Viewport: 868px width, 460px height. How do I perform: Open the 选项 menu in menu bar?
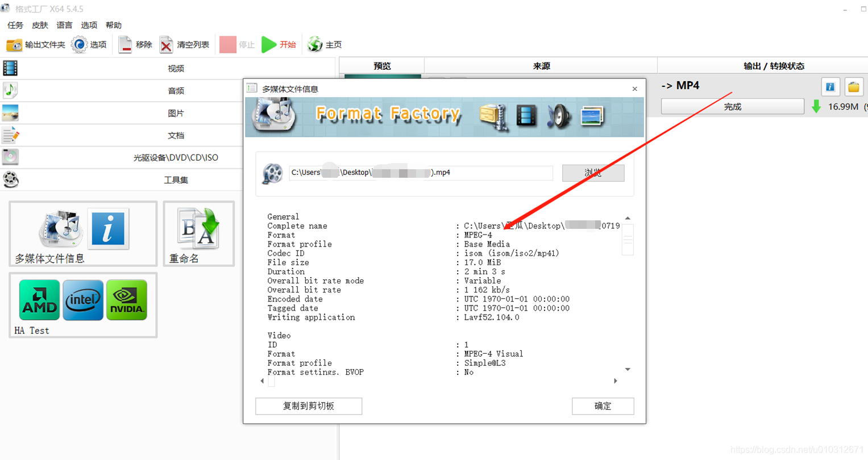coord(89,25)
